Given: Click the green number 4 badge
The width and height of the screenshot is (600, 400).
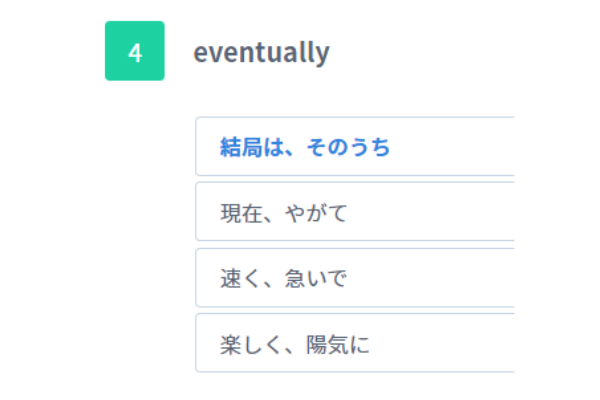Looking at the screenshot, I should click(134, 51).
